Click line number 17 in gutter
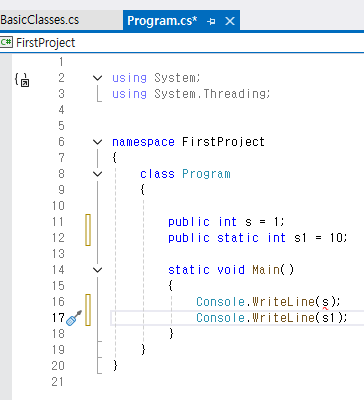This screenshot has height=400, width=364. (58, 318)
